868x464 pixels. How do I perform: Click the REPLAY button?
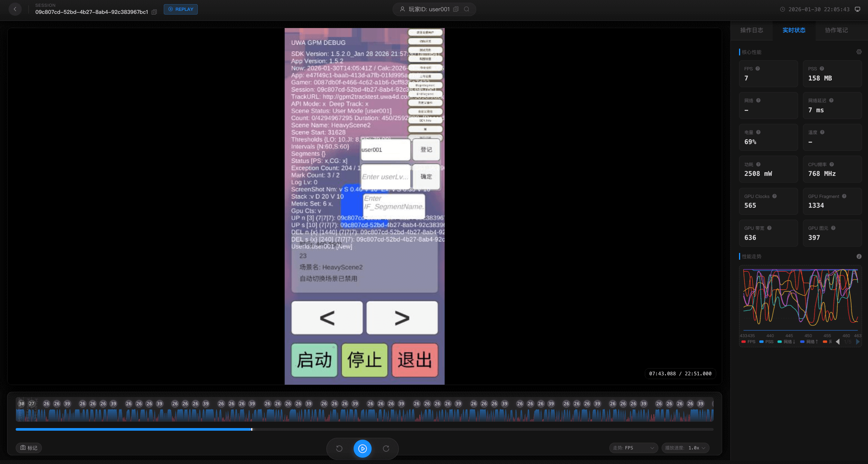coord(181,9)
